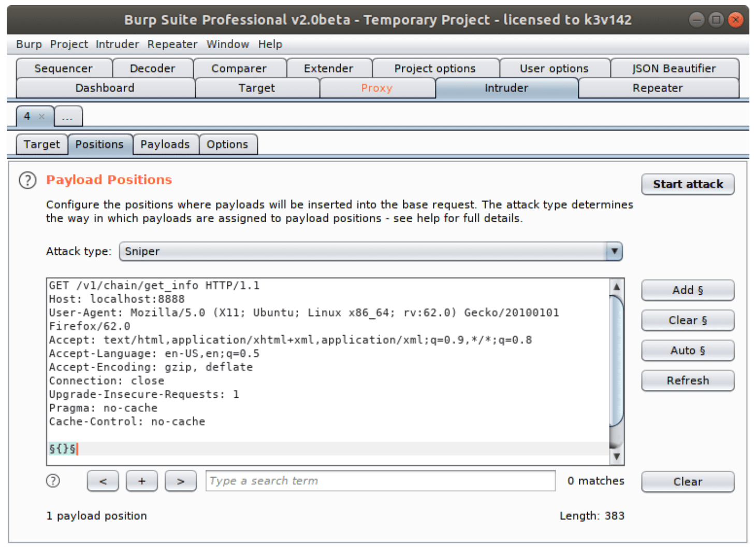The width and height of the screenshot is (756, 548).
Task: Click the Pragma: no-cache header line
Action: point(103,408)
